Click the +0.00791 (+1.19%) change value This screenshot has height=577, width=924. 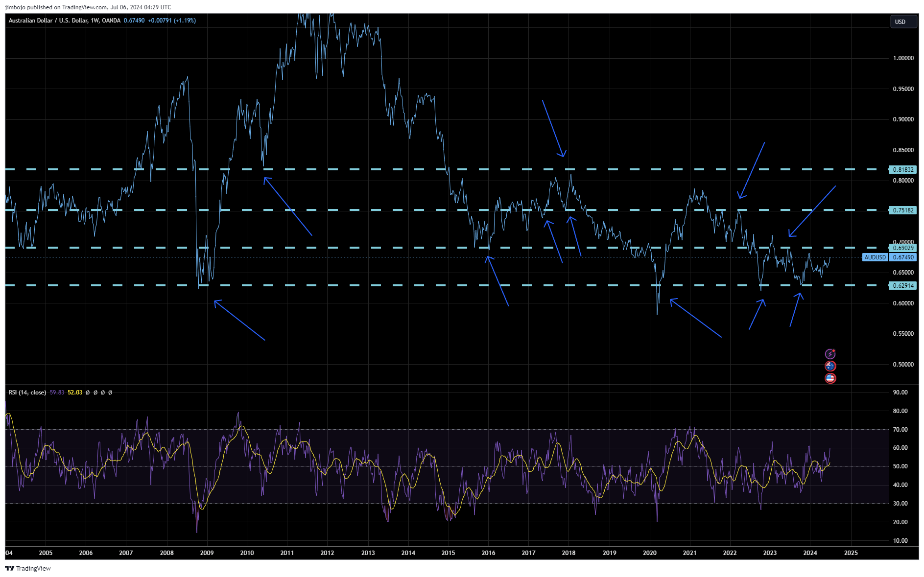coord(172,21)
